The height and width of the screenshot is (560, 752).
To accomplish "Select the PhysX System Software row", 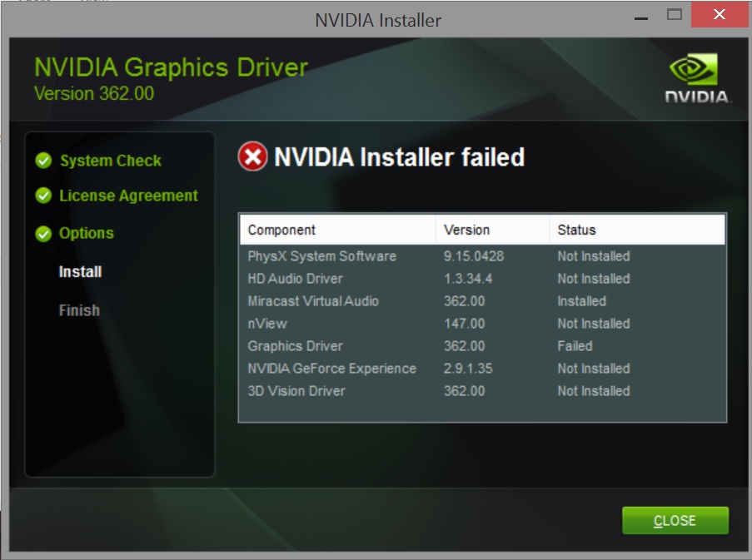I will coord(482,256).
